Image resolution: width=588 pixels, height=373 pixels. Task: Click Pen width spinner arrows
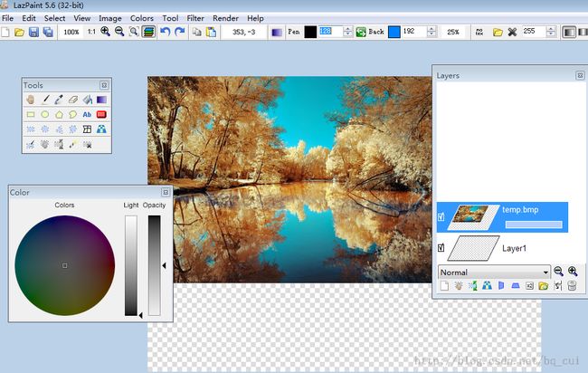(347, 32)
